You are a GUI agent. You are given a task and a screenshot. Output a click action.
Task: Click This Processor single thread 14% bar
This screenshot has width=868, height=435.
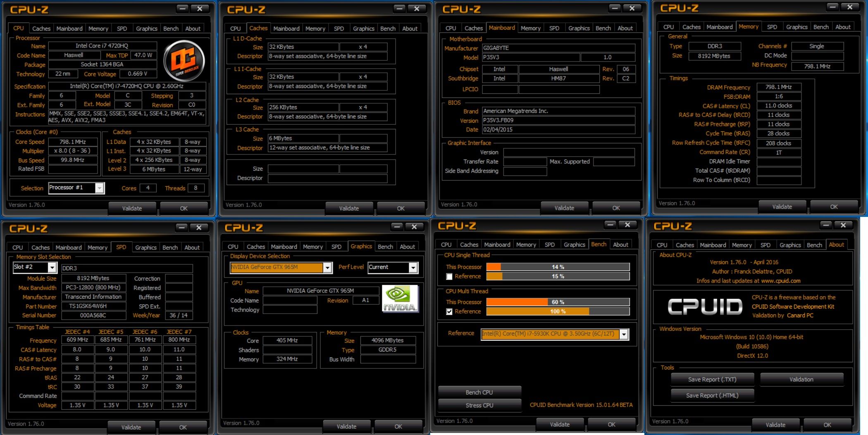(558, 267)
